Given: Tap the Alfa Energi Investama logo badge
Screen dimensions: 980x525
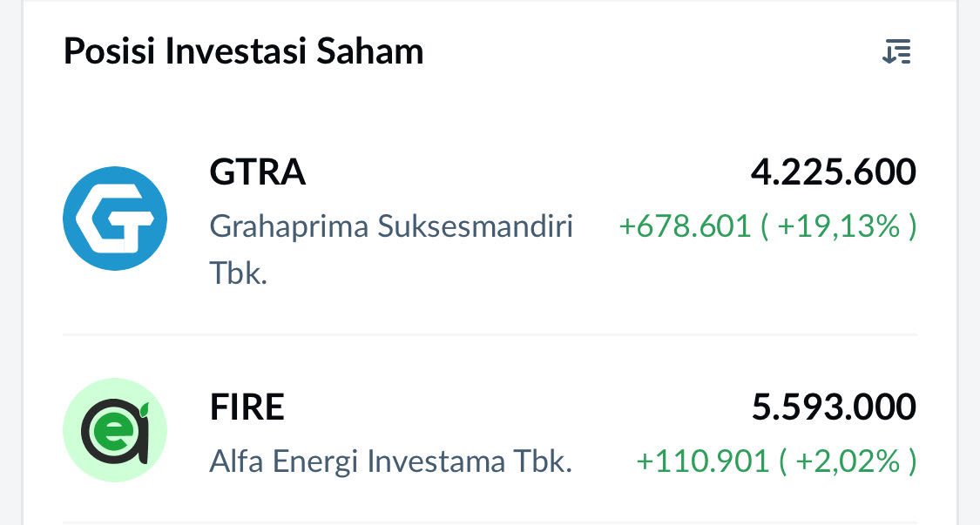Looking at the screenshot, I should 114,429.
